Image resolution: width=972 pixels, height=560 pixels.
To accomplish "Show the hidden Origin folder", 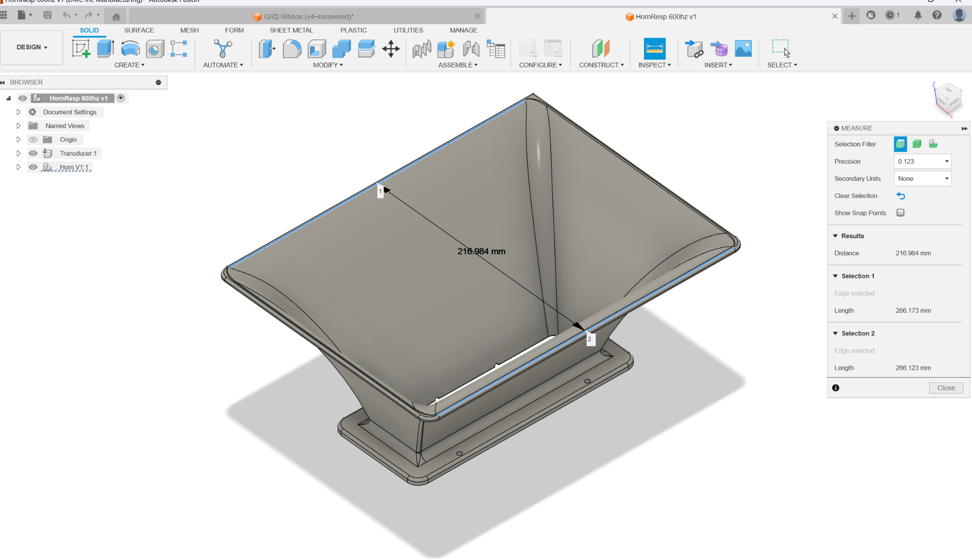I will coord(33,140).
